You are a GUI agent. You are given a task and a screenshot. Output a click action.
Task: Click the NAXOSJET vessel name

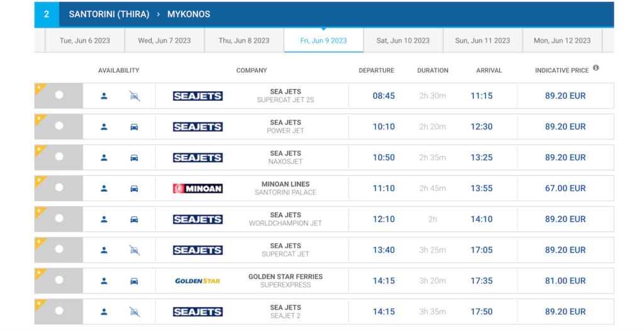click(286, 162)
